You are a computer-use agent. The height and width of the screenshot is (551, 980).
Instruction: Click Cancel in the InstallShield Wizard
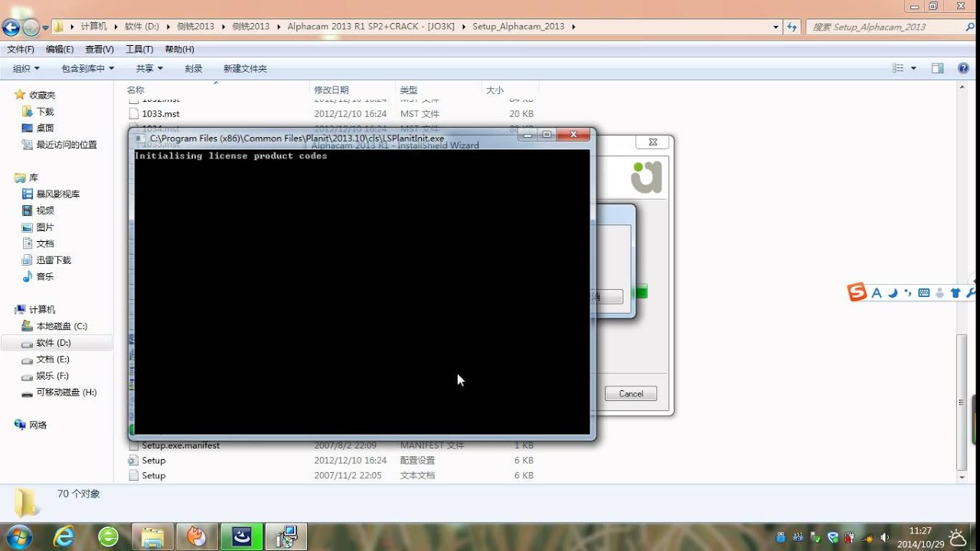[x=631, y=393]
